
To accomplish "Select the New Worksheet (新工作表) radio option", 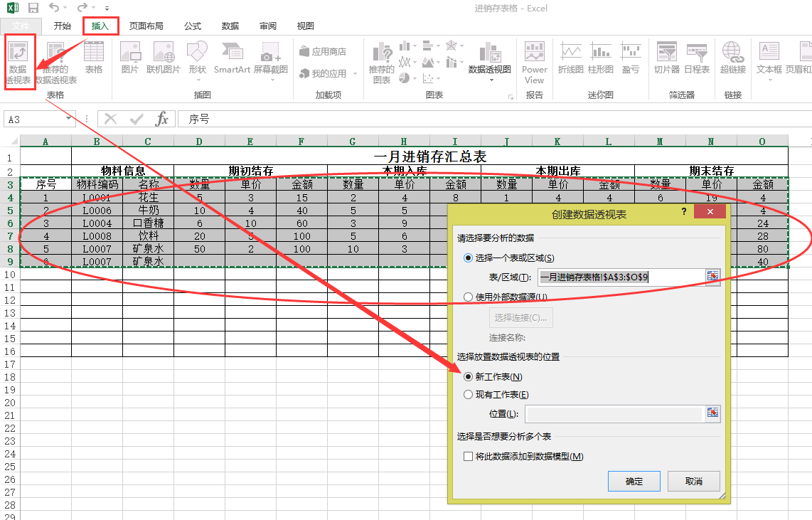I will [x=468, y=377].
